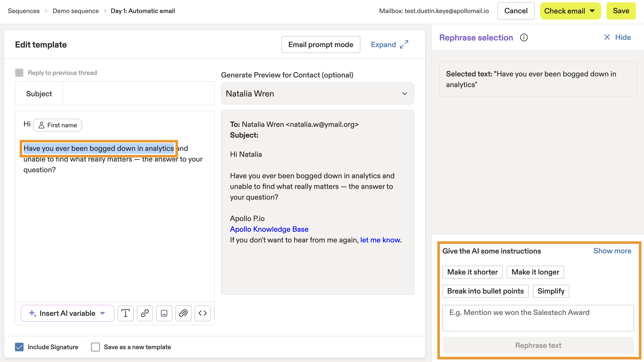Click the Subject input field
Viewport: 644px width, 362px height.
point(138,93)
